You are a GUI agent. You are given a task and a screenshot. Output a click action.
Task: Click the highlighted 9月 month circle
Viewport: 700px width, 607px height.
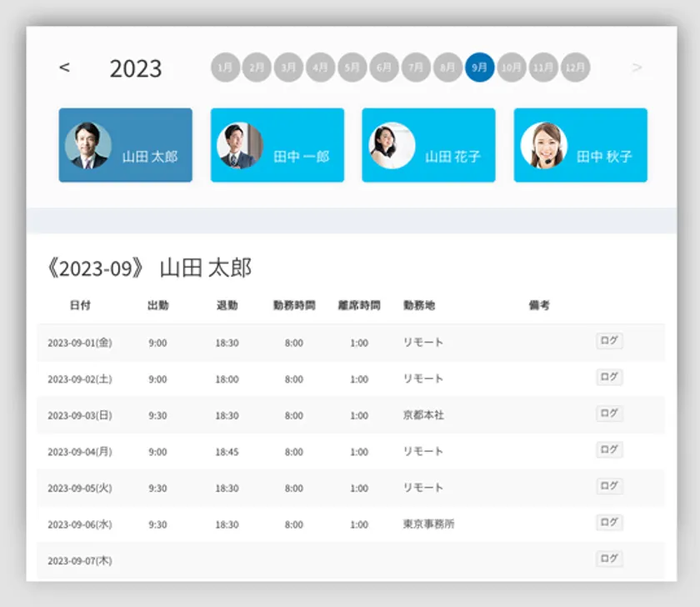tap(479, 68)
